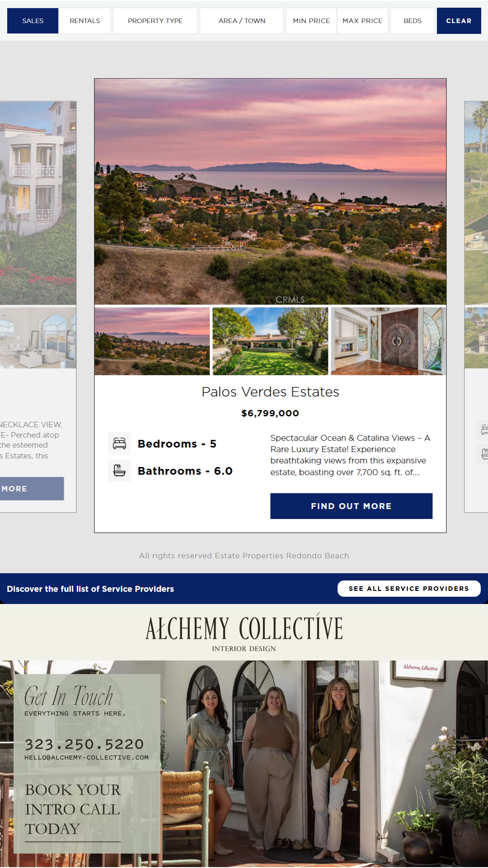Open the green lawn house thumbnail
Image resolution: width=488 pixels, height=868 pixels.
[x=270, y=341]
